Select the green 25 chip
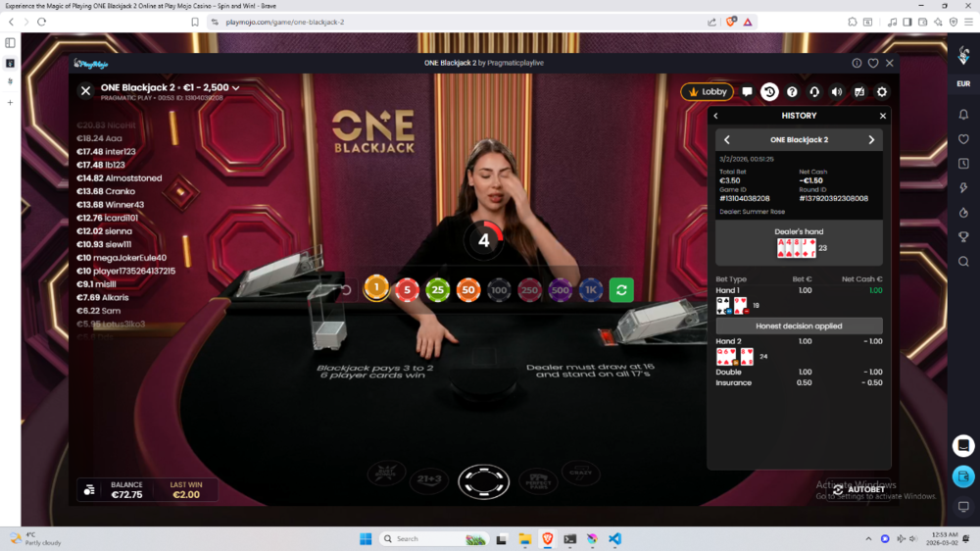The image size is (980, 551). 437,289
